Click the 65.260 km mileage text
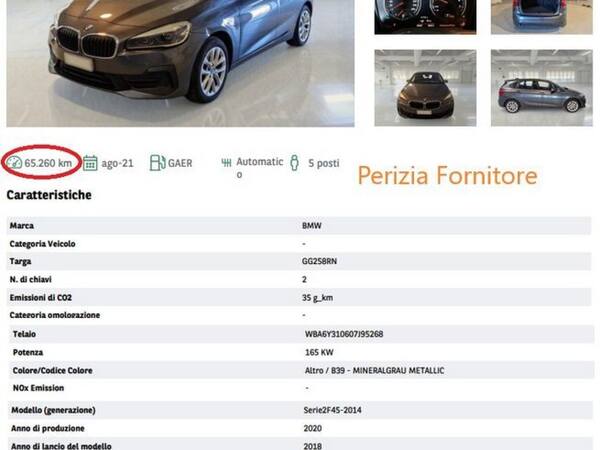This screenshot has height=450, width=600. click(48, 163)
